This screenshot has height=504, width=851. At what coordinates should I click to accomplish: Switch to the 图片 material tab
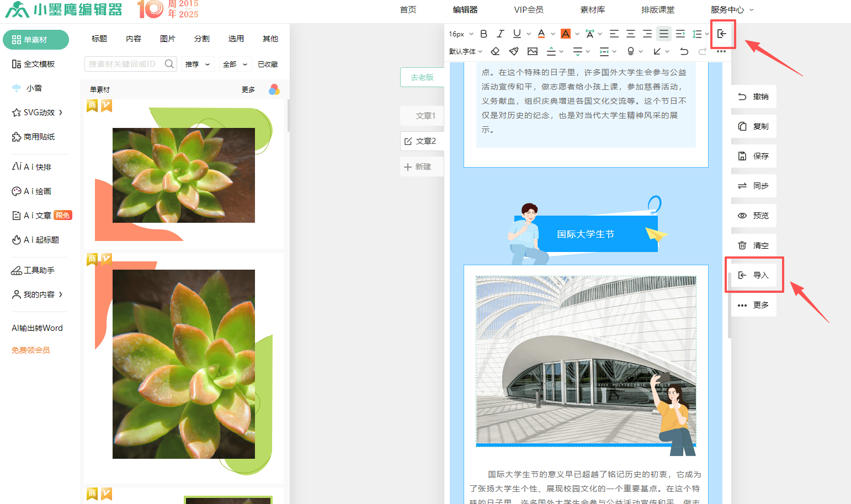168,39
